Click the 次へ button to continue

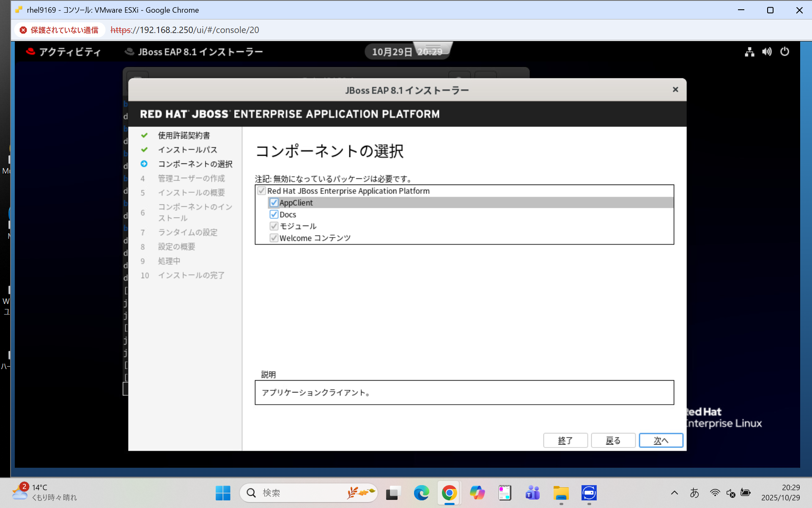661,440
